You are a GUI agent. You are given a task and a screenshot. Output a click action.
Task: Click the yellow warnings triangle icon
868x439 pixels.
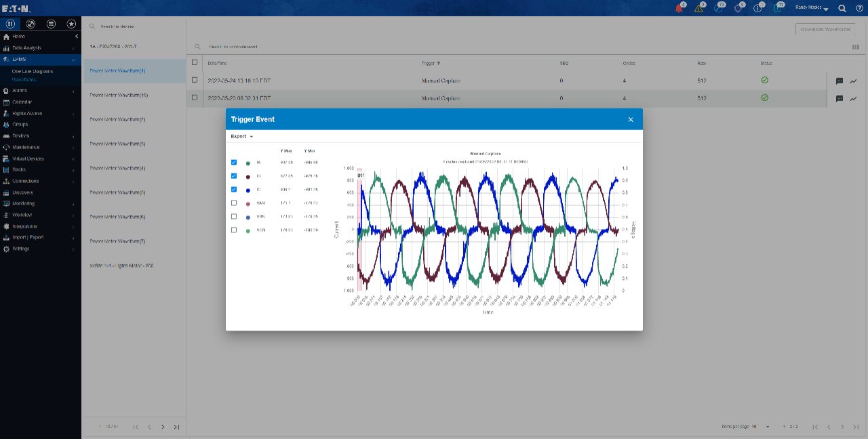pyautogui.click(x=698, y=7)
